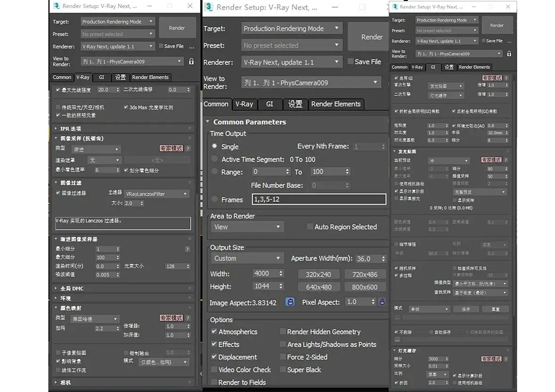The height and width of the screenshot is (392, 555).
Task: Toggle 影响背景 checkbox
Action: pos(58,361)
